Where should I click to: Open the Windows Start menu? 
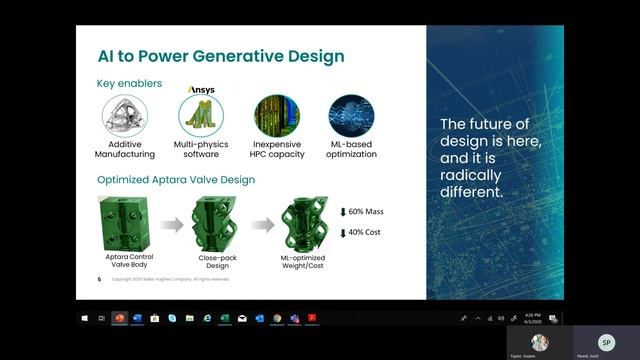[84, 318]
